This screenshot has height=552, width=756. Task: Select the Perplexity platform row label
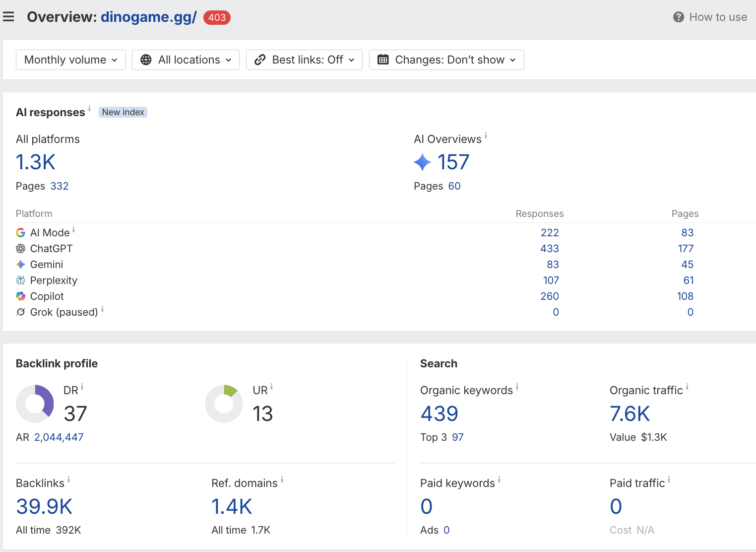coord(54,280)
